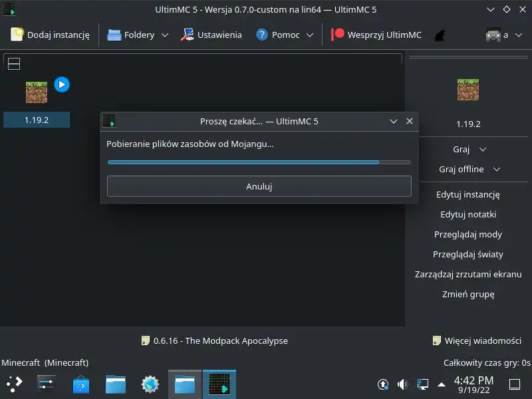
Task: Minimize the Proszę czekać dialog
Action: pyautogui.click(x=394, y=121)
